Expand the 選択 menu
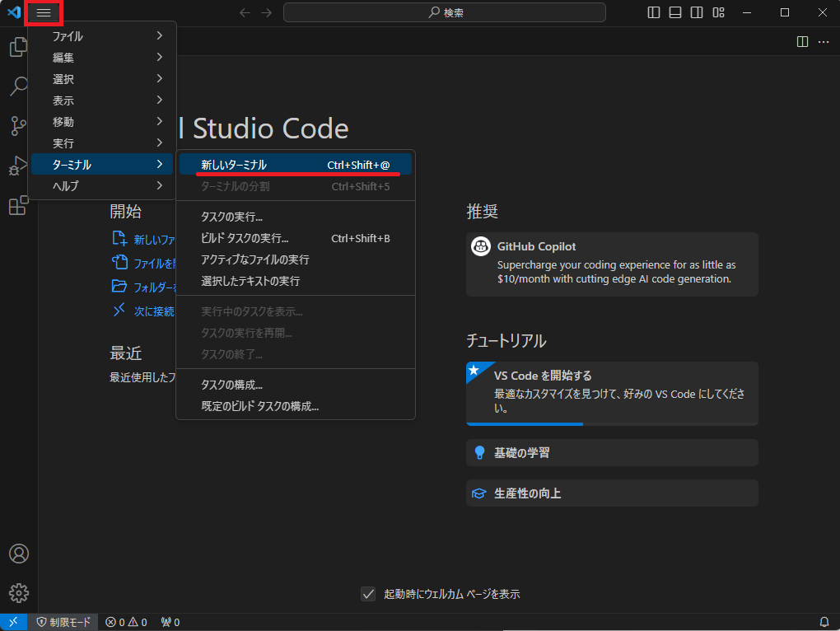Image resolution: width=840 pixels, height=631 pixels. (102, 79)
